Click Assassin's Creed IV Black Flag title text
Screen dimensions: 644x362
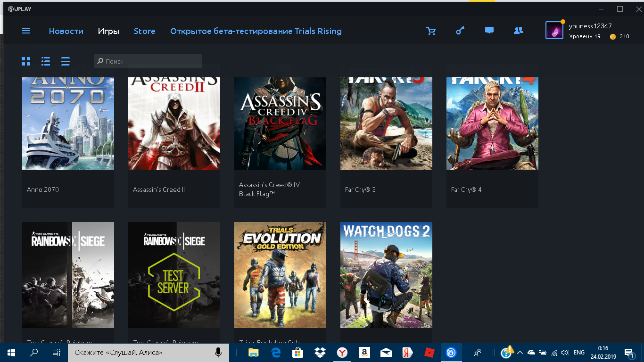pos(269,189)
